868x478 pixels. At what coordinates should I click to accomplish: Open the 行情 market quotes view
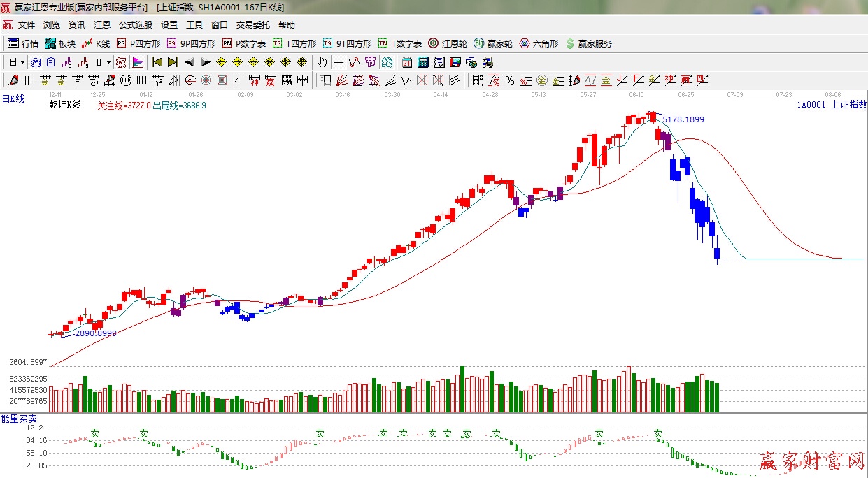tap(23, 43)
